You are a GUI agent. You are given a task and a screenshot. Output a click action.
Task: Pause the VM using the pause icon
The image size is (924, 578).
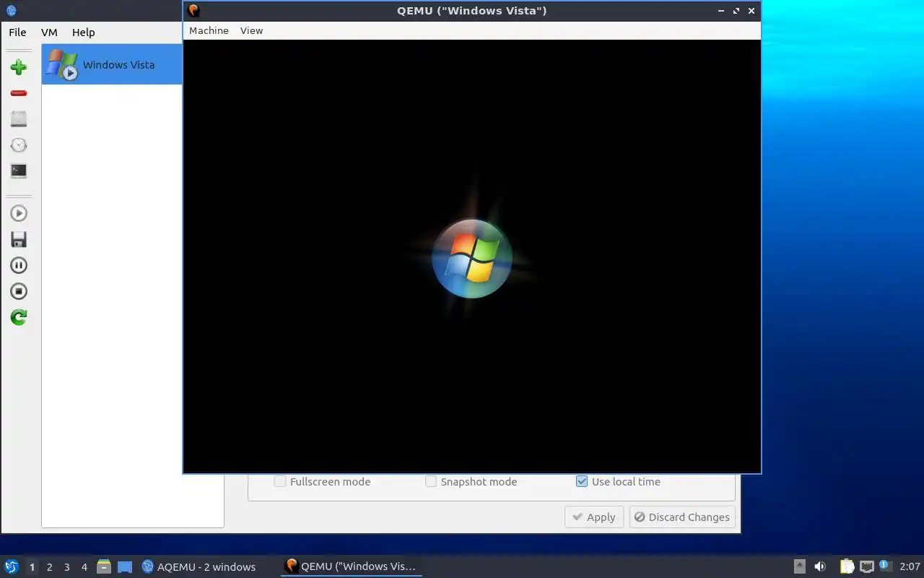click(19, 265)
